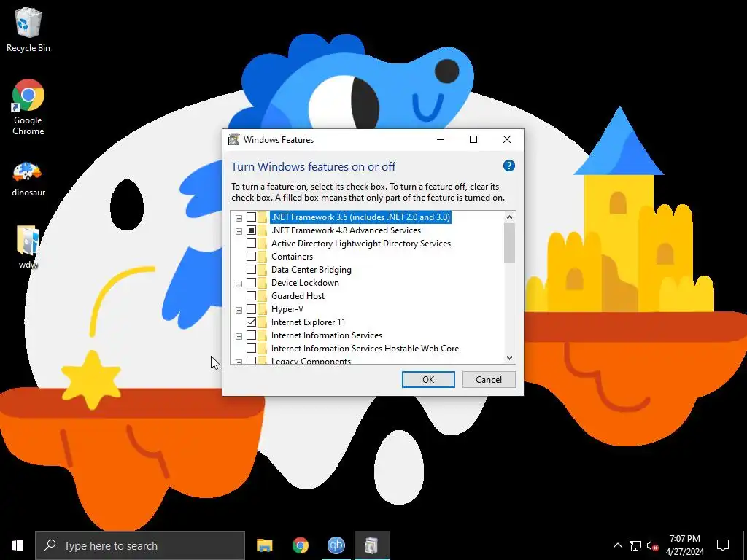This screenshot has height=560, width=747.
Task: Expand .NET Framework 4.8 Advanced Services
Action: click(x=239, y=231)
